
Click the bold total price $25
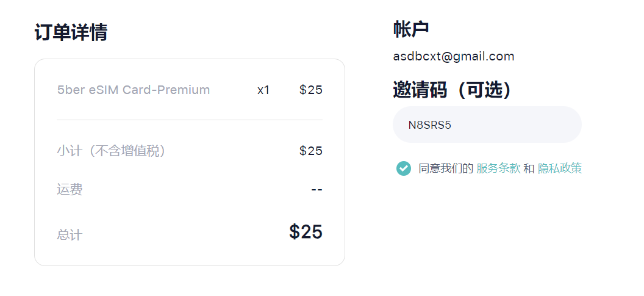tap(306, 232)
